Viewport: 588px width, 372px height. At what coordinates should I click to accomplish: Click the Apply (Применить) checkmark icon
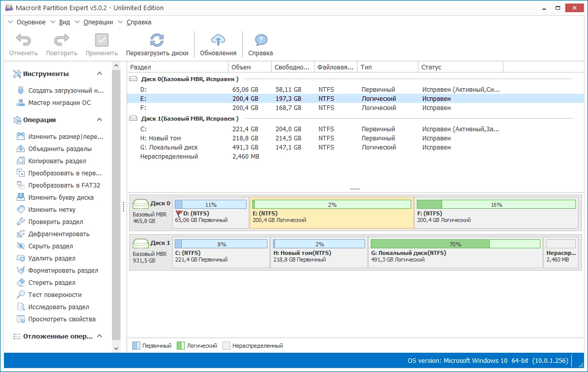[102, 40]
